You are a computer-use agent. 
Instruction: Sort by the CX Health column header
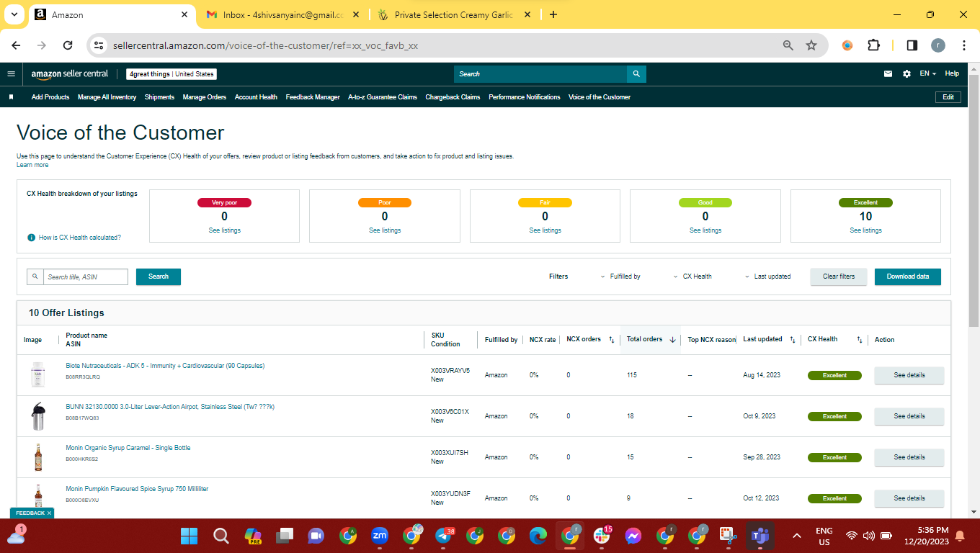pyautogui.click(x=834, y=339)
